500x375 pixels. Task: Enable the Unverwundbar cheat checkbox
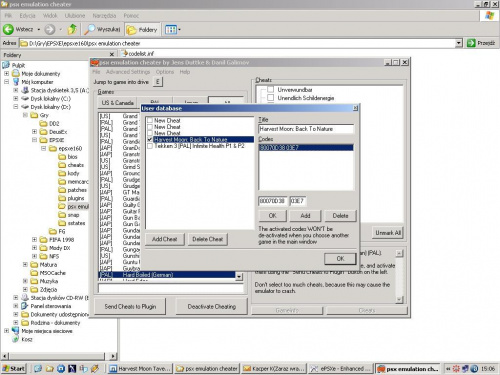[270, 89]
